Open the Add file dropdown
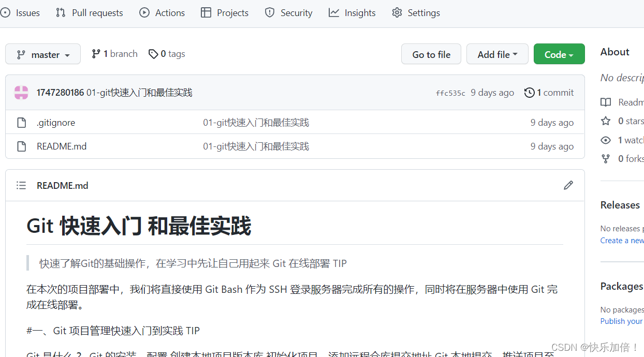This screenshot has height=357, width=644. coord(497,54)
